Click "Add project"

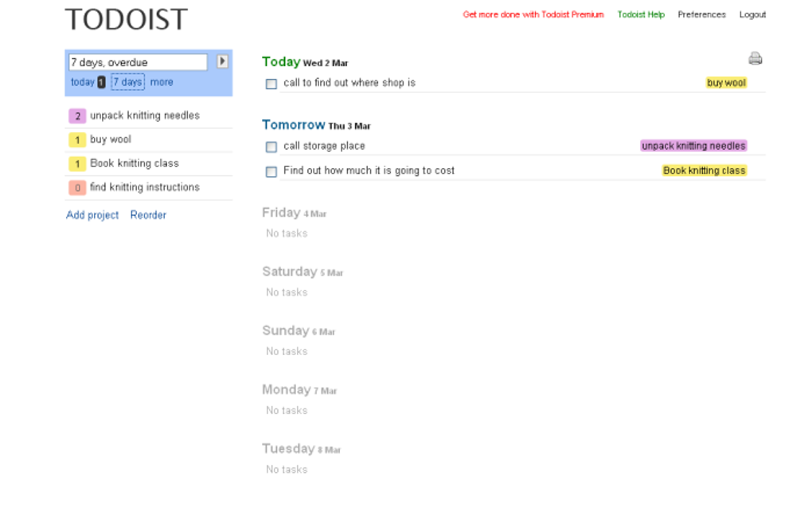(91, 214)
